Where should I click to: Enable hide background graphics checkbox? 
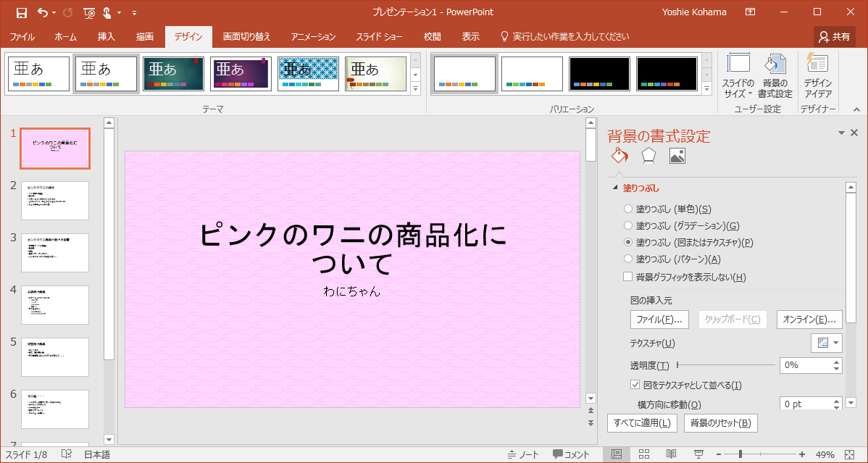click(x=628, y=277)
